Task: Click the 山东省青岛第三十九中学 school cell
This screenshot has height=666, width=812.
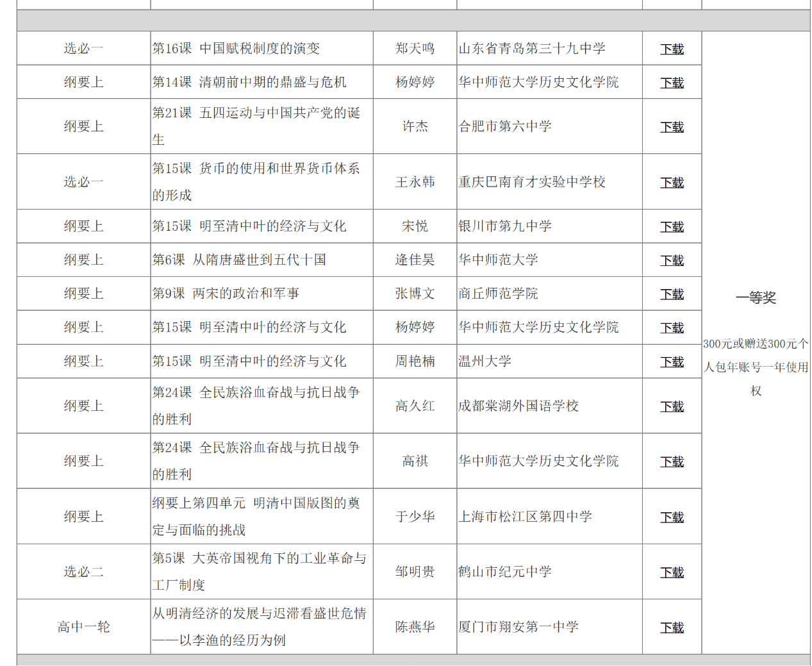Action: pos(532,49)
